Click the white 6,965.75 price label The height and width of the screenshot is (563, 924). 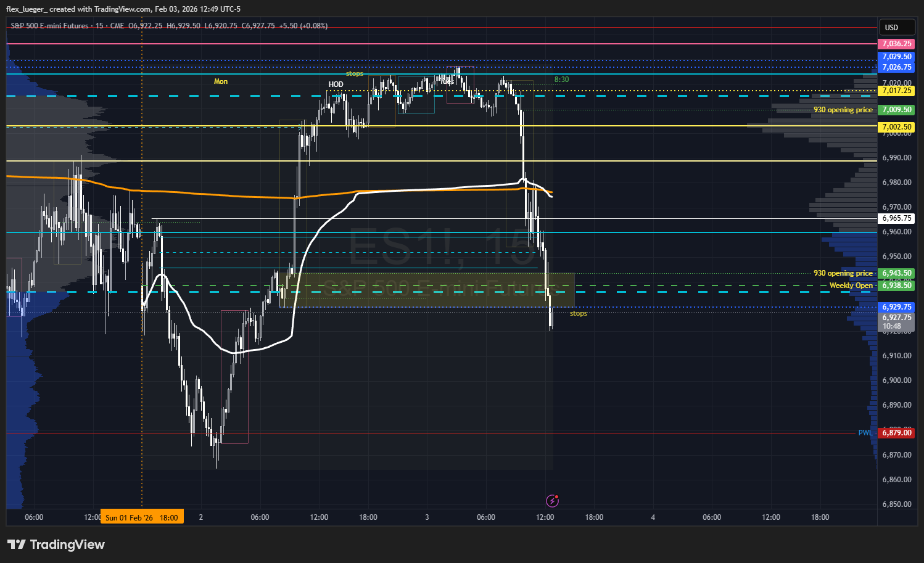click(896, 218)
